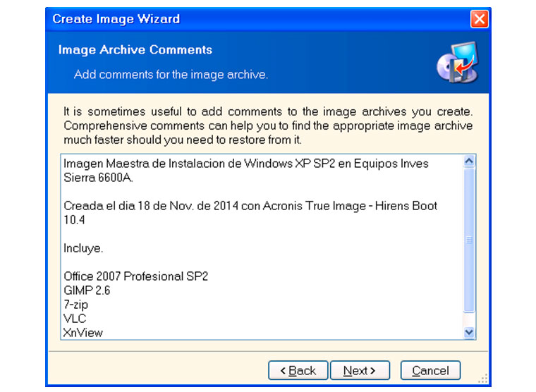
Task: Click the 'XnView' line in comments
Action: pos(83,333)
